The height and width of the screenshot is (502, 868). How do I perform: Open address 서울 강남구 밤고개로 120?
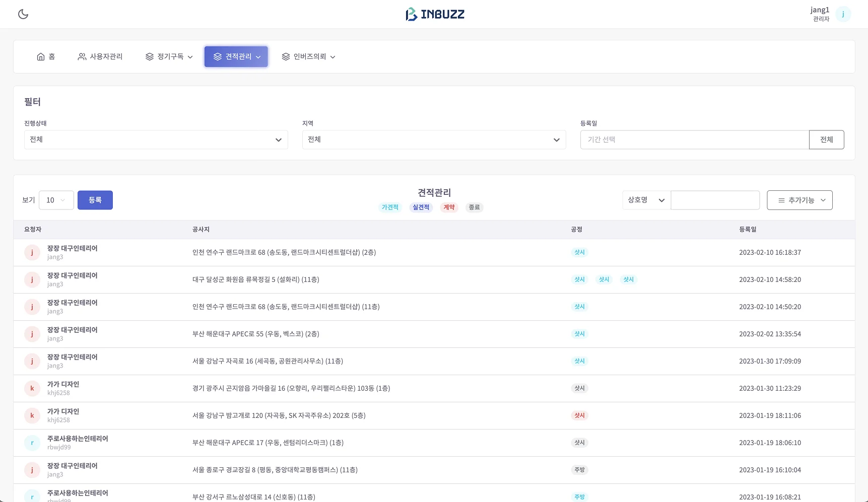point(279,415)
